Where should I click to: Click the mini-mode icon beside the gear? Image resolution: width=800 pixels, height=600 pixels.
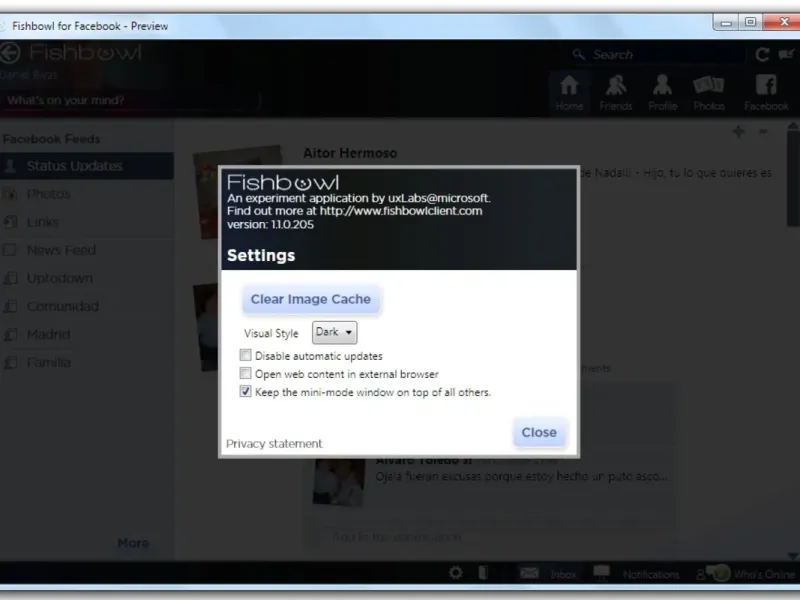pyautogui.click(x=483, y=573)
